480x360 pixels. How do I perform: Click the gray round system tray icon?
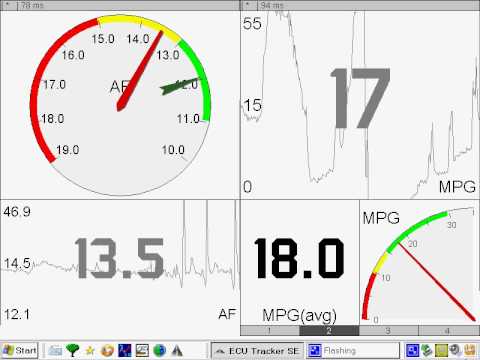(455, 350)
